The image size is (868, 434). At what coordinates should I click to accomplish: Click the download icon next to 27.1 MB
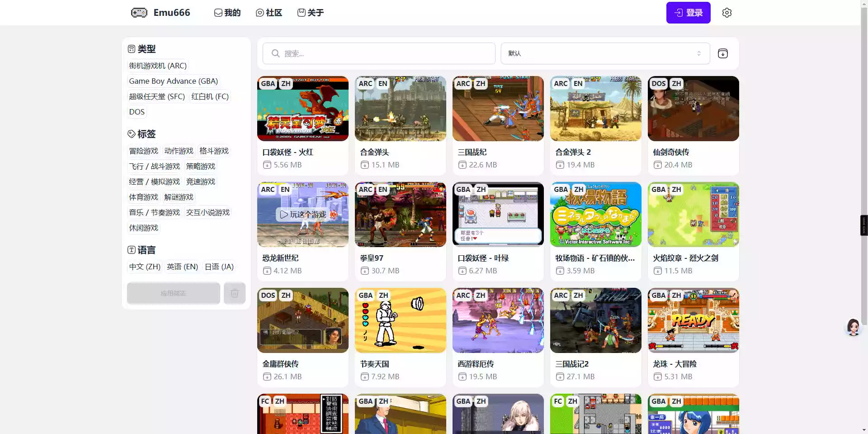click(x=560, y=377)
